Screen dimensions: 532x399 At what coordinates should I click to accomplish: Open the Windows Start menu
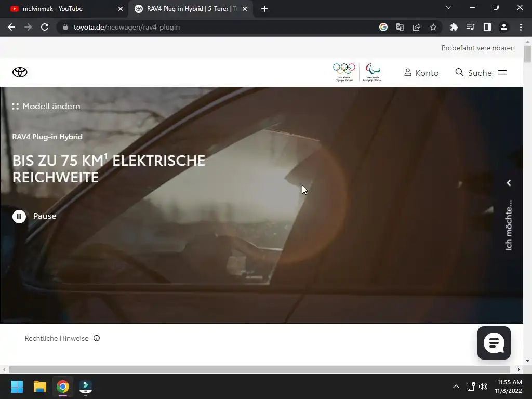coord(17,387)
